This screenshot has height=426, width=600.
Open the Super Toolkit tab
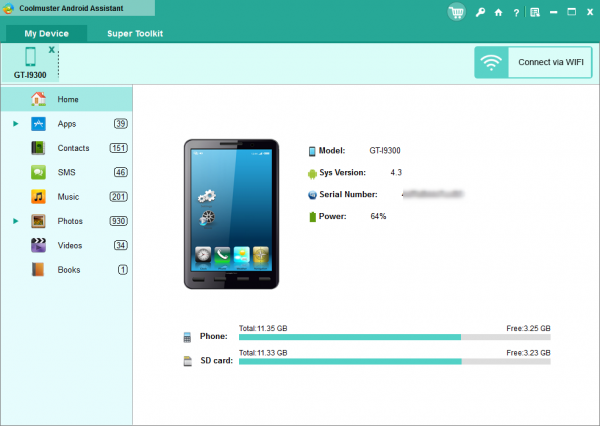tap(135, 33)
